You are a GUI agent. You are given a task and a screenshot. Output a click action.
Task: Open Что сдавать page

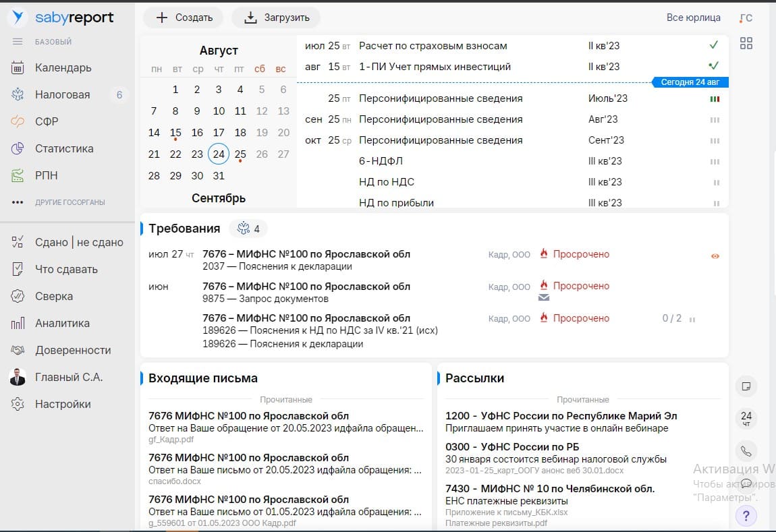point(66,270)
